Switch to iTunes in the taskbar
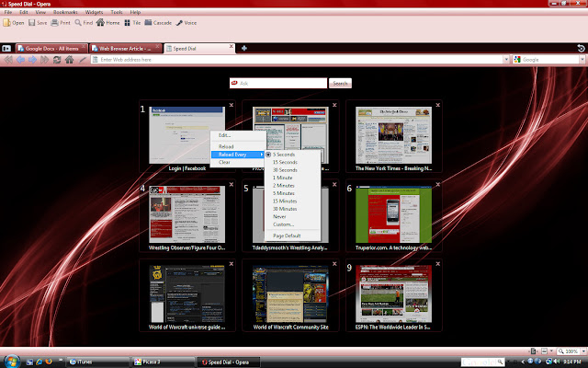This screenshot has height=368, width=588. coord(98,362)
